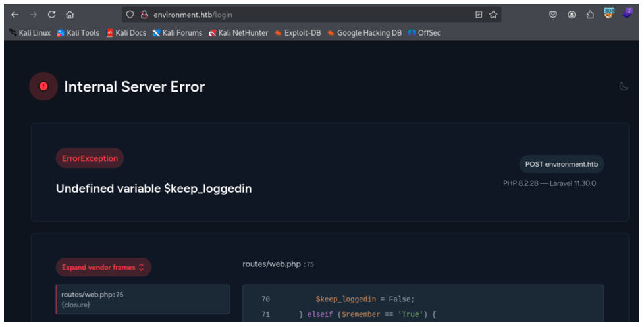644x327 pixels.
Task: Toggle reader view in address bar
Action: click(x=479, y=15)
